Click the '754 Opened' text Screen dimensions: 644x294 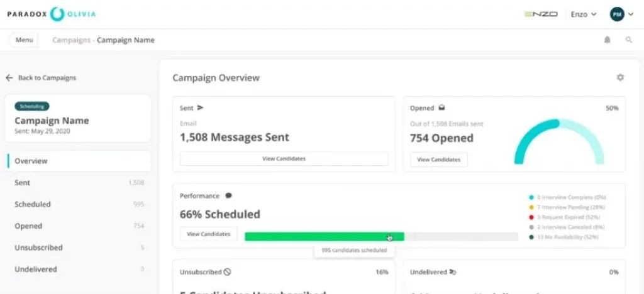(441, 138)
